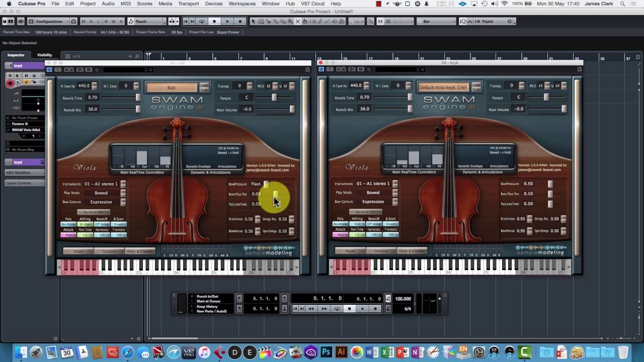Open the Touch automation mode dropdown
644x362 pixels.
point(147,22)
